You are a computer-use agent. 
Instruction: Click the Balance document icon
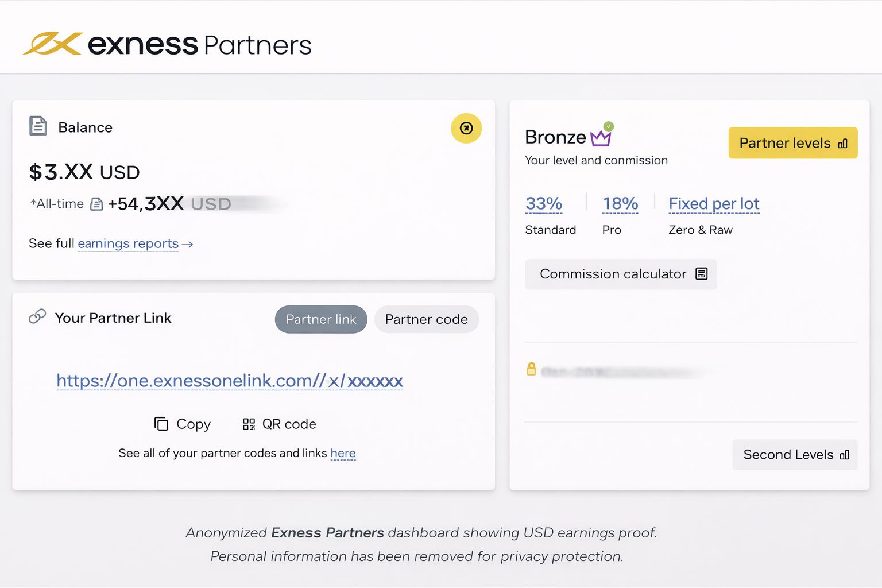pyautogui.click(x=38, y=126)
